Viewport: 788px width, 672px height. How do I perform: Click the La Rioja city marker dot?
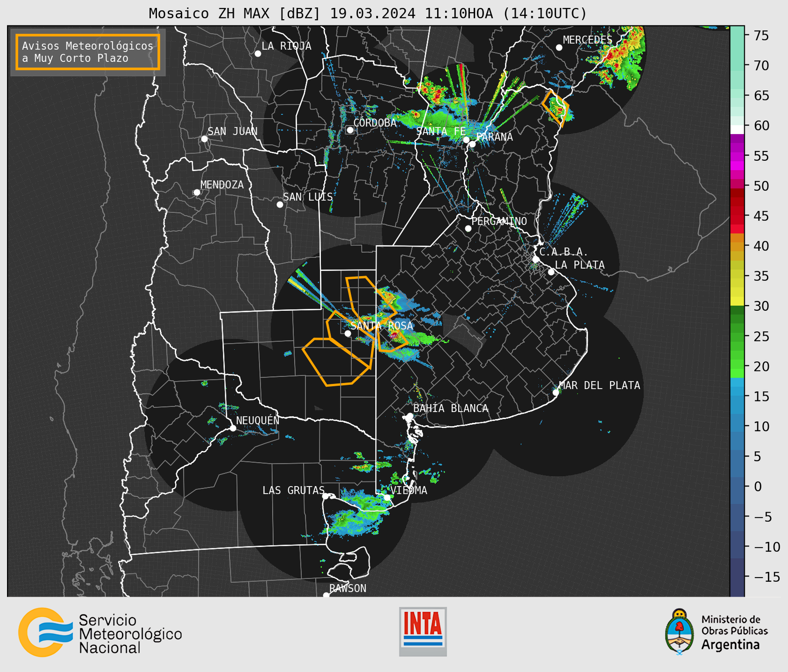(x=258, y=54)
